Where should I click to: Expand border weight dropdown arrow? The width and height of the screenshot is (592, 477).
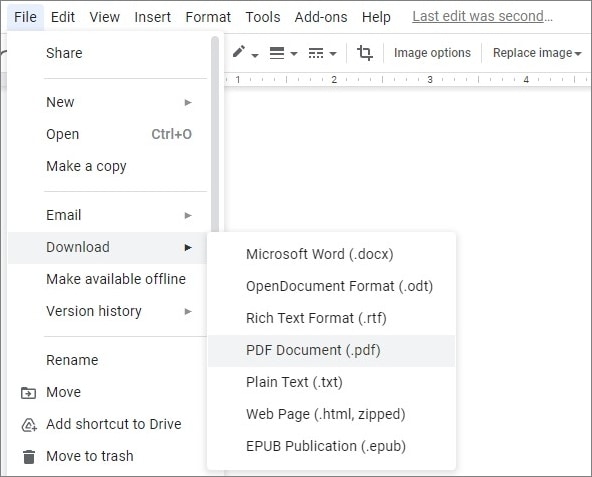[x=294, y=54]
